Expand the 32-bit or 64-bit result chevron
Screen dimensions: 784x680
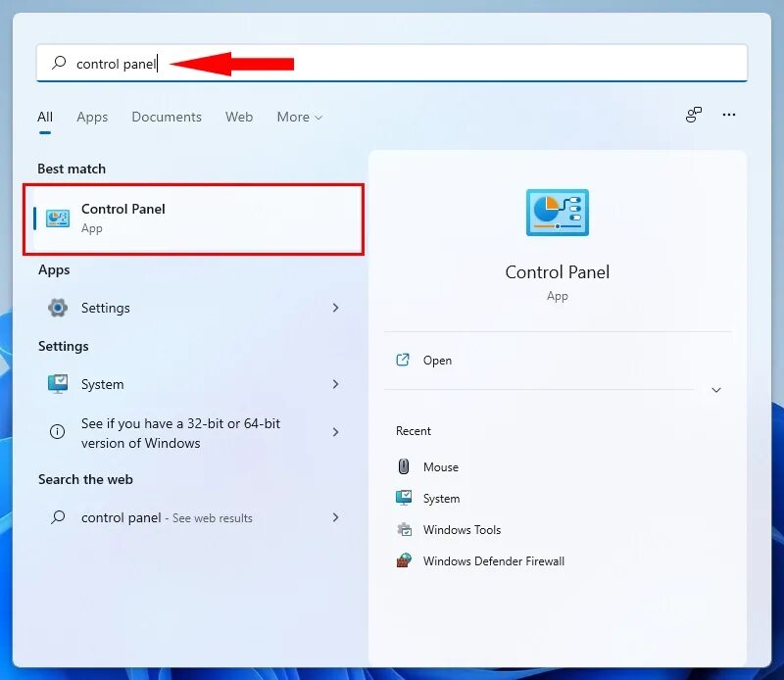335,432
